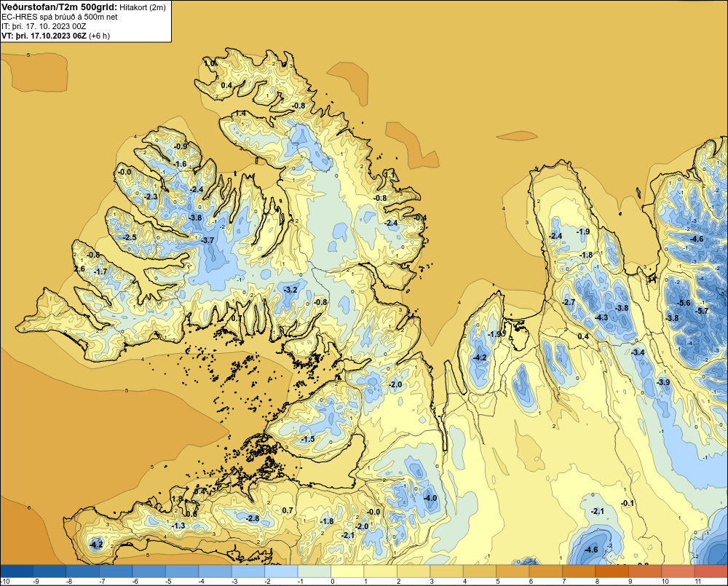
Task: Click the dark orange legend swatch between 8 and 9
Action: tap(612, 571)
